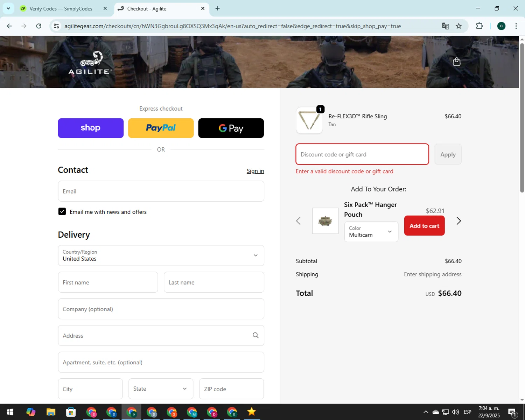
Task: Click the ZIP code field
Action: click(231, 389)
